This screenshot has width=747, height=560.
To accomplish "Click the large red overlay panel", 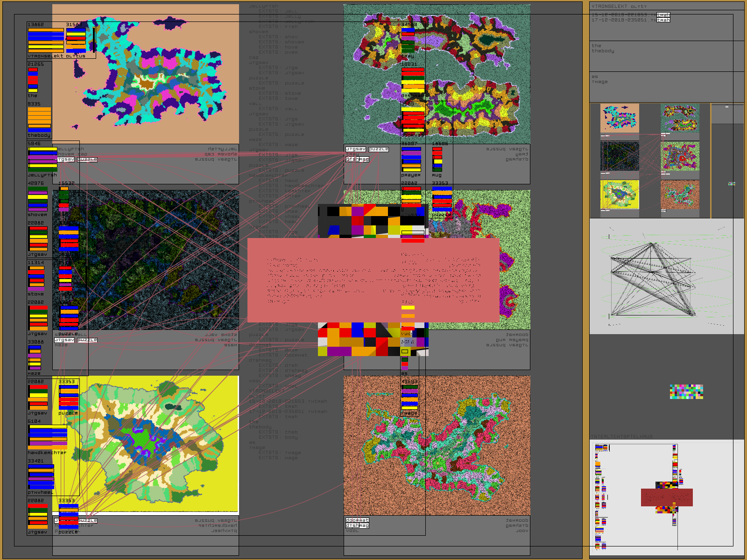I will coord(373,280).
